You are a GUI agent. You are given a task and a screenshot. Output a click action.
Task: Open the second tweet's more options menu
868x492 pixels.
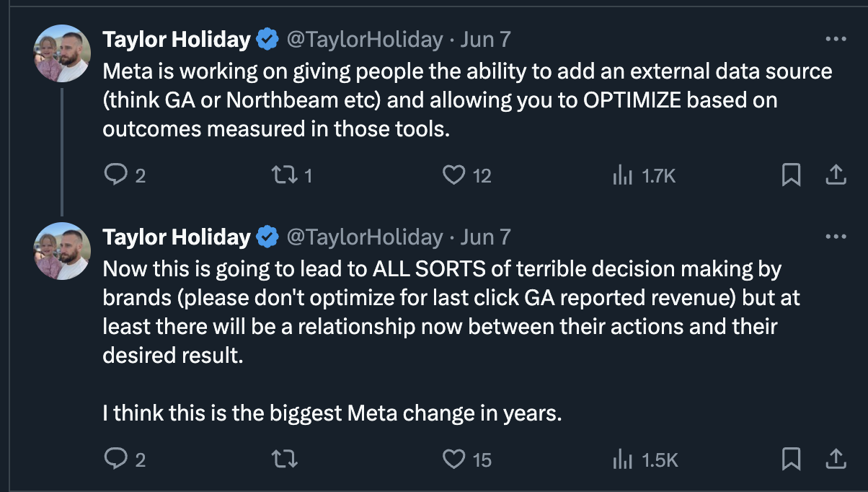click(835, 237)
